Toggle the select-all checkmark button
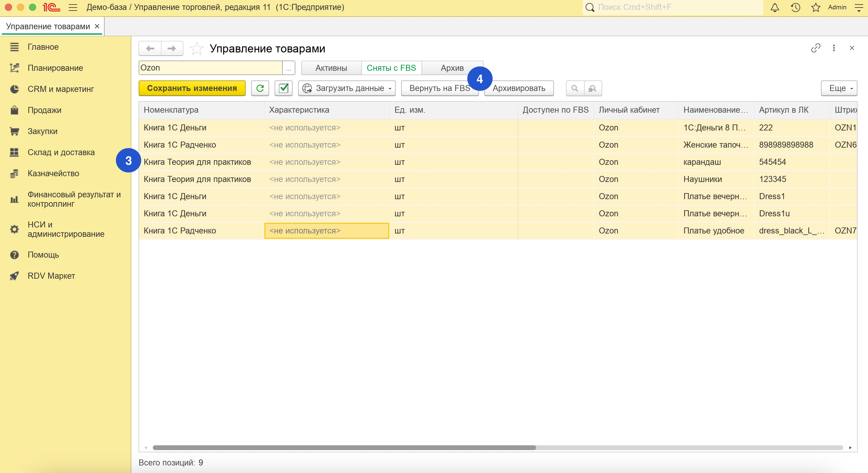 click(x=283, y=88)
